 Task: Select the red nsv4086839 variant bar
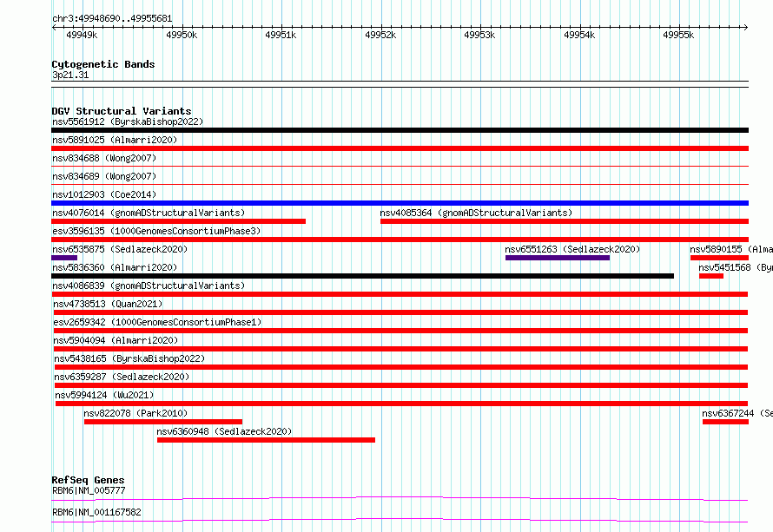click(x=400, y=294)
